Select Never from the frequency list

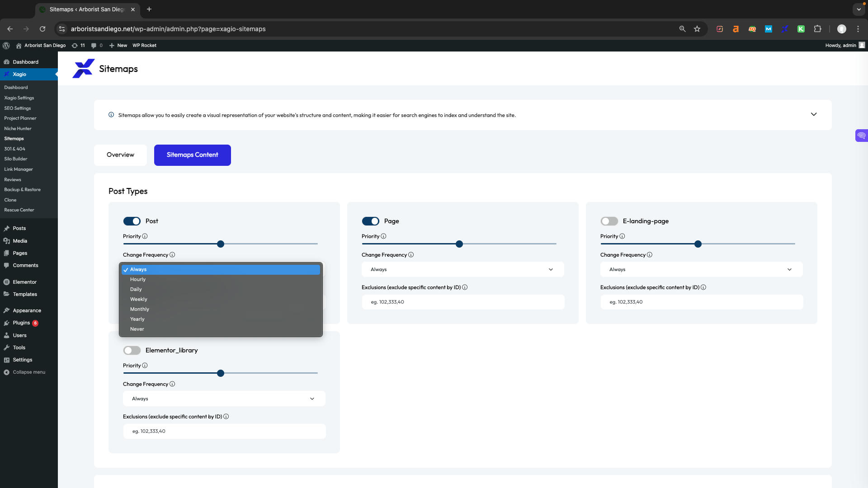coord(221,329)
